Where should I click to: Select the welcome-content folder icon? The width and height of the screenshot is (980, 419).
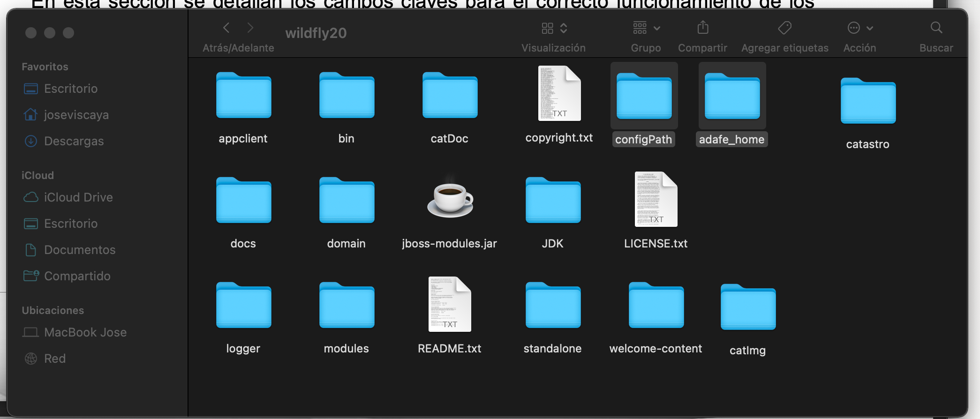pyautogui.click(x=656, y=305)
